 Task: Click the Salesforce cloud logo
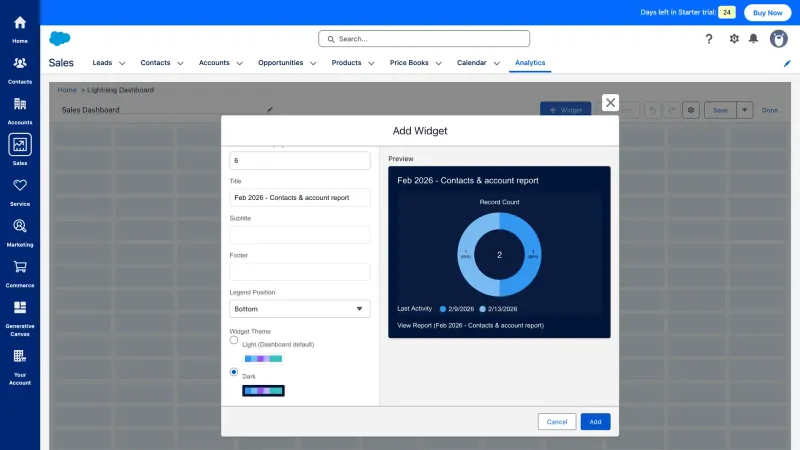(x=60, y=38)
